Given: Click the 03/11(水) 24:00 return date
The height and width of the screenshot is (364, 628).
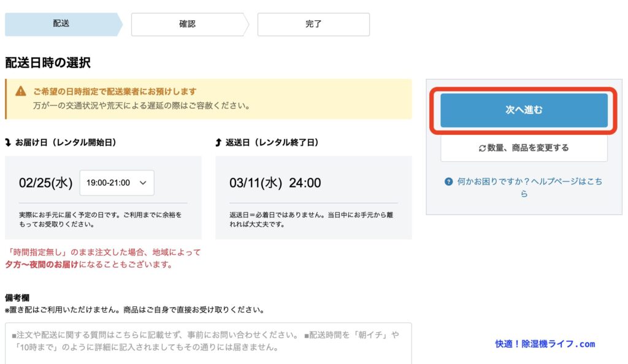Looking at the screenshot, I should [275, 183].
